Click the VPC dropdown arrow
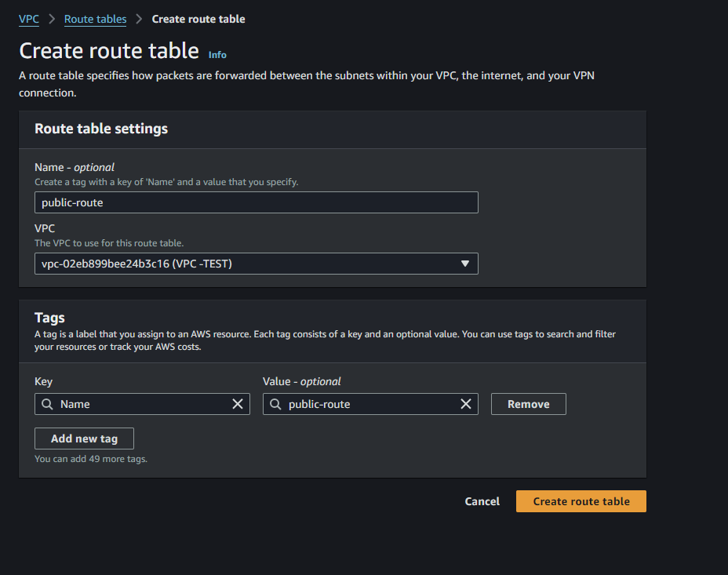728x575 pixels. point(464,264)
